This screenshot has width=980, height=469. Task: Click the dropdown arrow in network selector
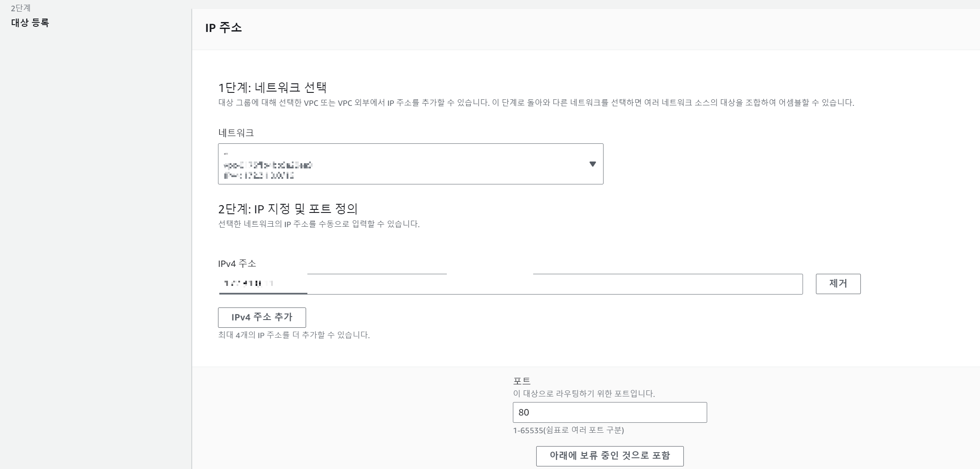click(592, 164)
